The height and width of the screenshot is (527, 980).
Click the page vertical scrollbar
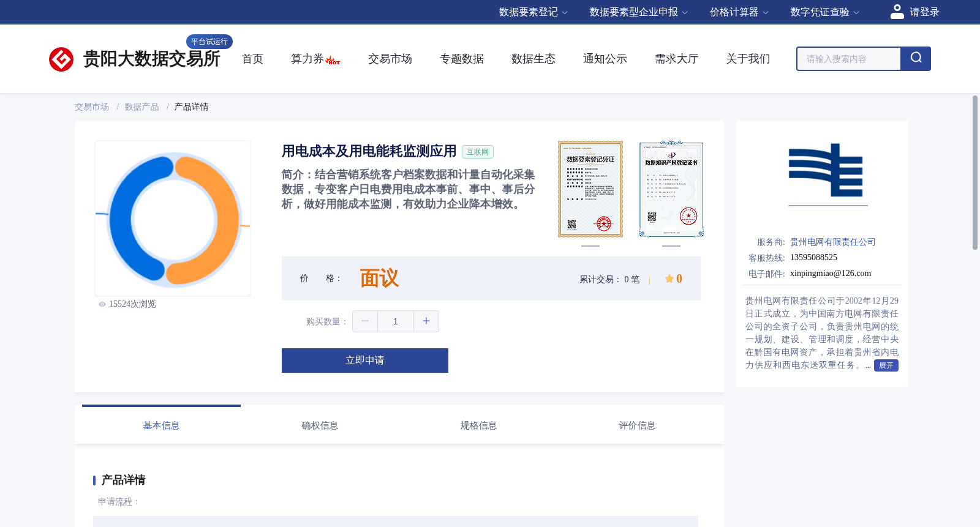[x=975, y=173]
